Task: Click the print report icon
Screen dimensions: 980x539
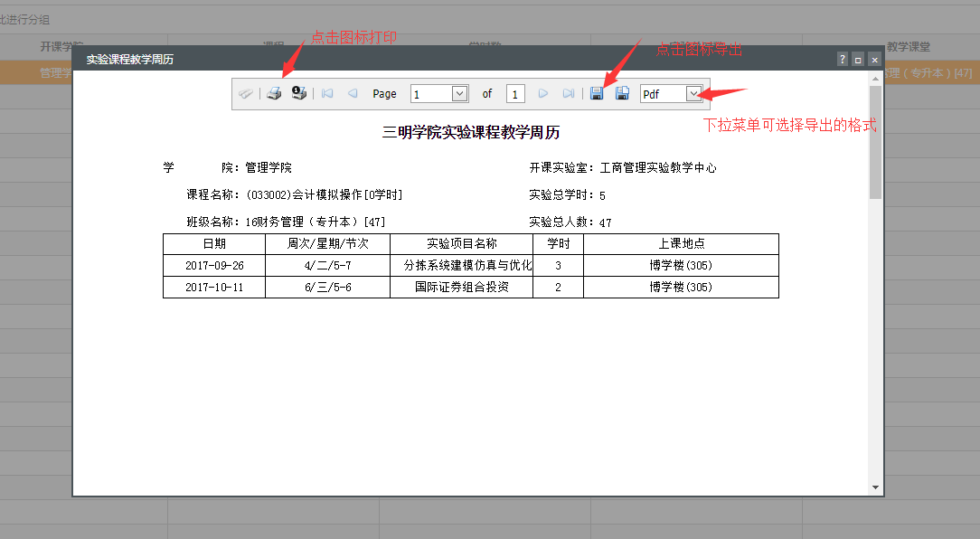Action: pyautogui.click(x=274, y=94)
